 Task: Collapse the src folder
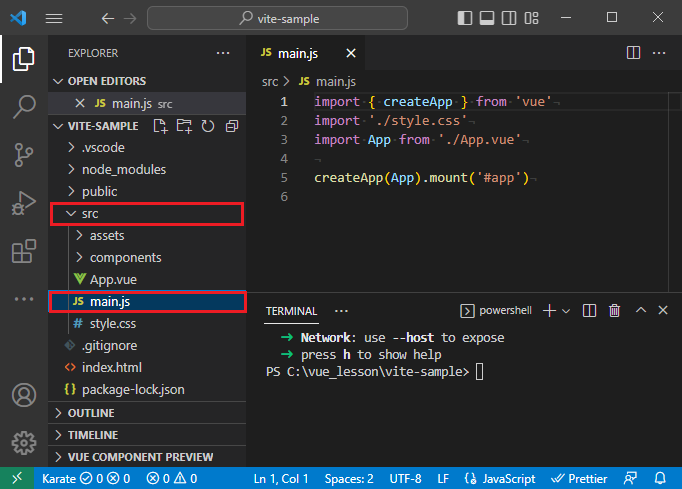pyautogui.click(x=147, y=214)
